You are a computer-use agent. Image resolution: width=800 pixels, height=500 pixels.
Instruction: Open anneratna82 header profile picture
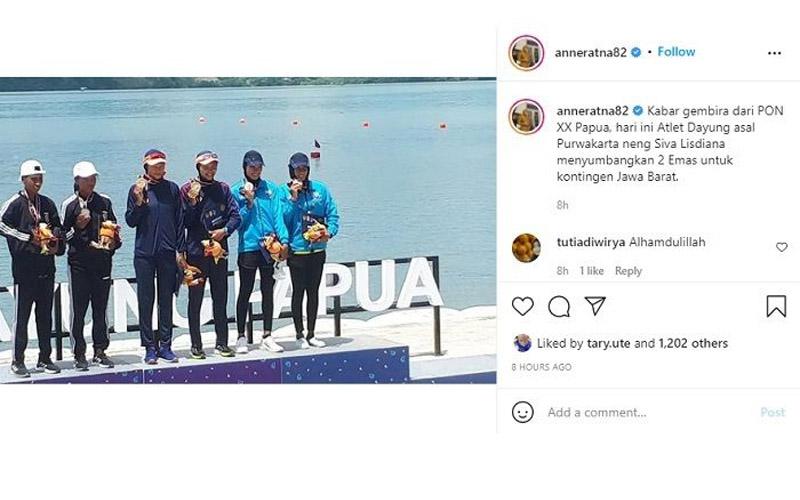[526, 52]
